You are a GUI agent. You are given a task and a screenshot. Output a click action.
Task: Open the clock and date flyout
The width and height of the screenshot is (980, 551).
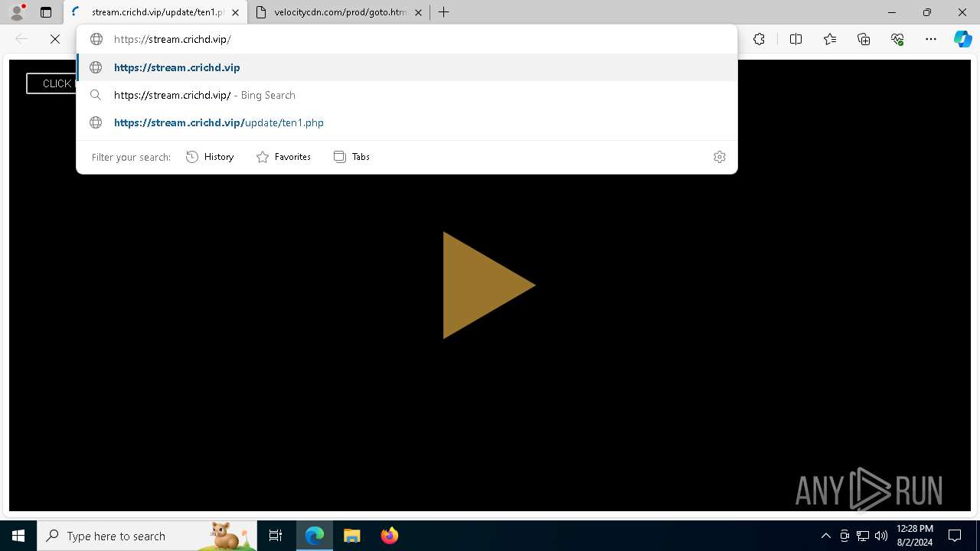click(x=914, y=536)
